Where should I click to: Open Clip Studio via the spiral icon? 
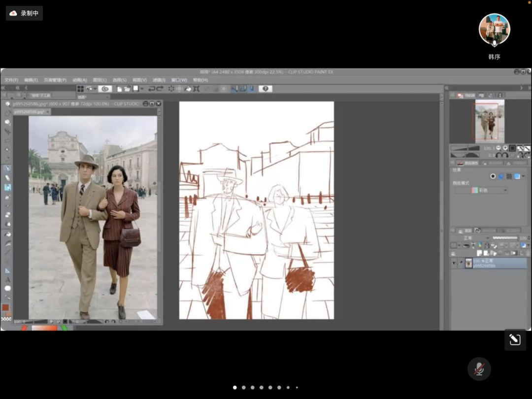tap(104, 89)
